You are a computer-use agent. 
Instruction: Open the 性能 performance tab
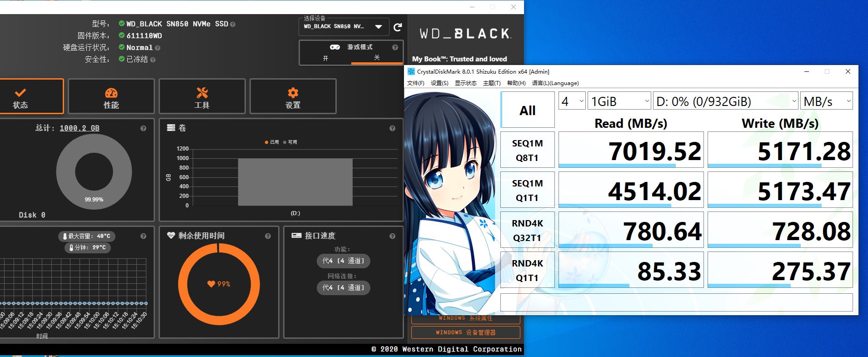(111, 96)
